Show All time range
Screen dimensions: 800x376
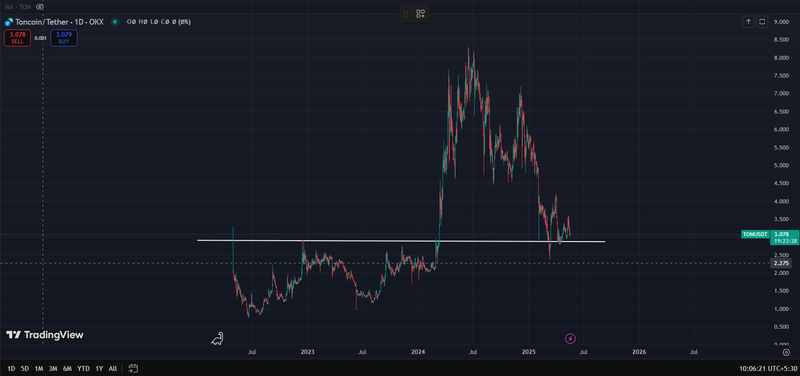coord(113,368)
